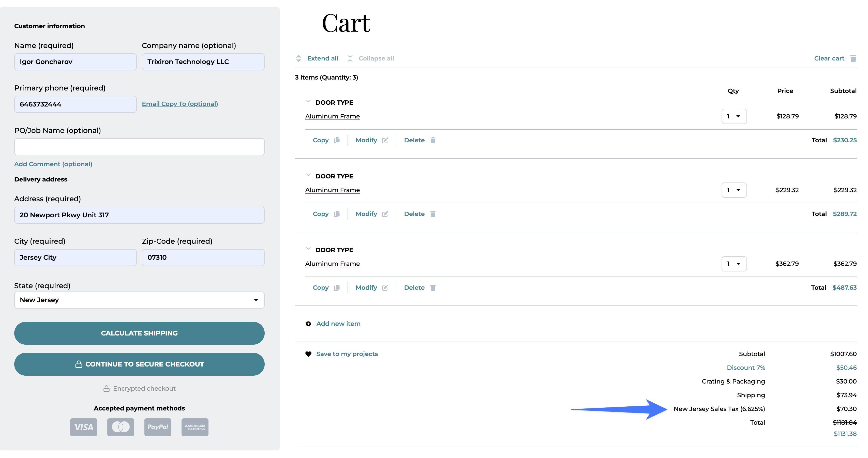868x458 pixels.
Task: Click the Add new item link
Action: click(x=338, y=324)
